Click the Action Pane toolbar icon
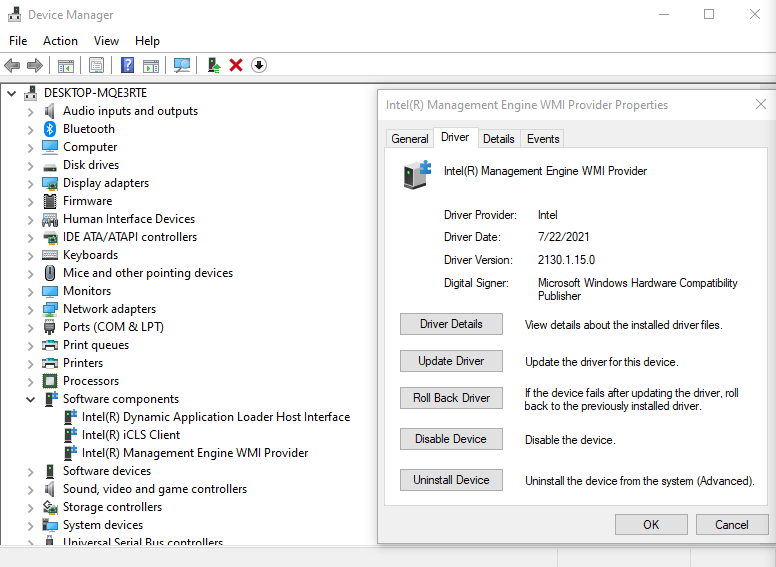The width and height of the screenshot is (776, 567). (x=151, y=65)
